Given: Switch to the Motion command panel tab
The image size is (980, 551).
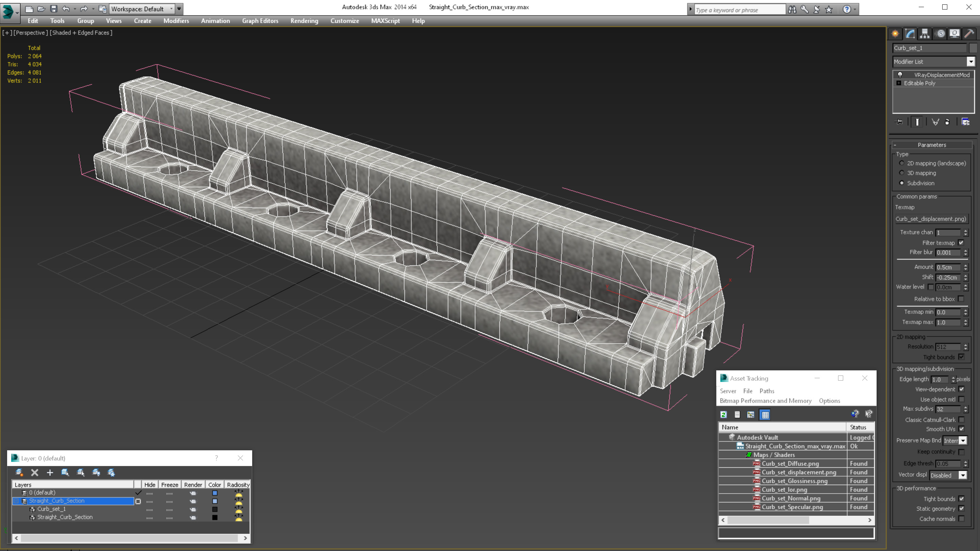Looking at the screenshot, I should 940,34.
